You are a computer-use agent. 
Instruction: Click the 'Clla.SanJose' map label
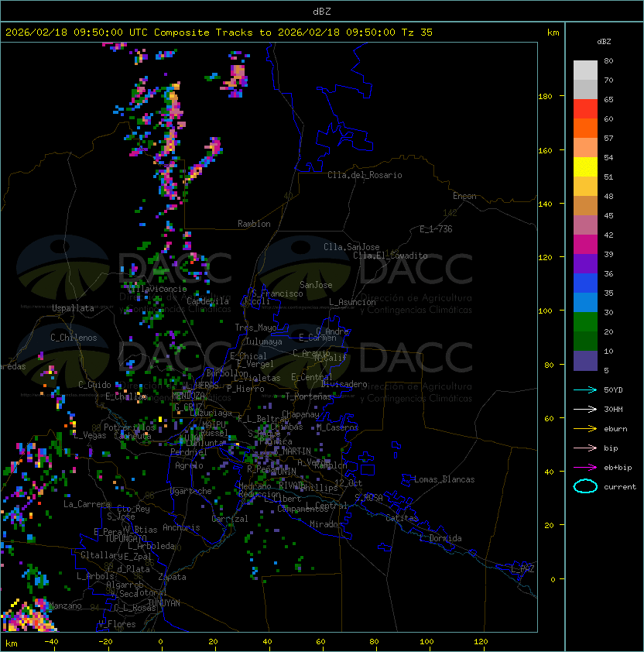[x=351, y=247]
